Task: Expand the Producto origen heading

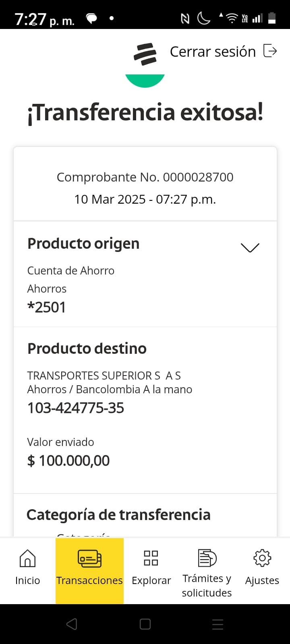Action: pyautogui.click(x=83, y=244)
